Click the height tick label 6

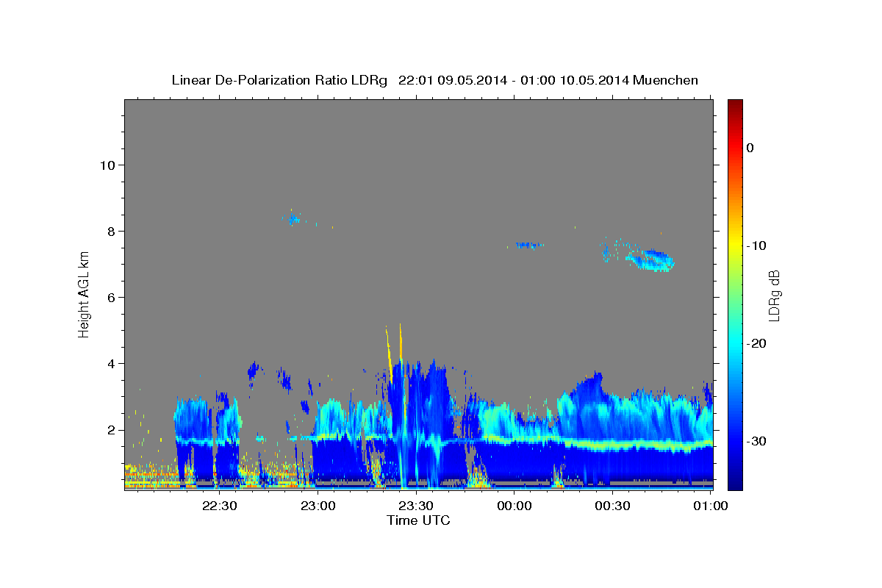coord(110,297)
